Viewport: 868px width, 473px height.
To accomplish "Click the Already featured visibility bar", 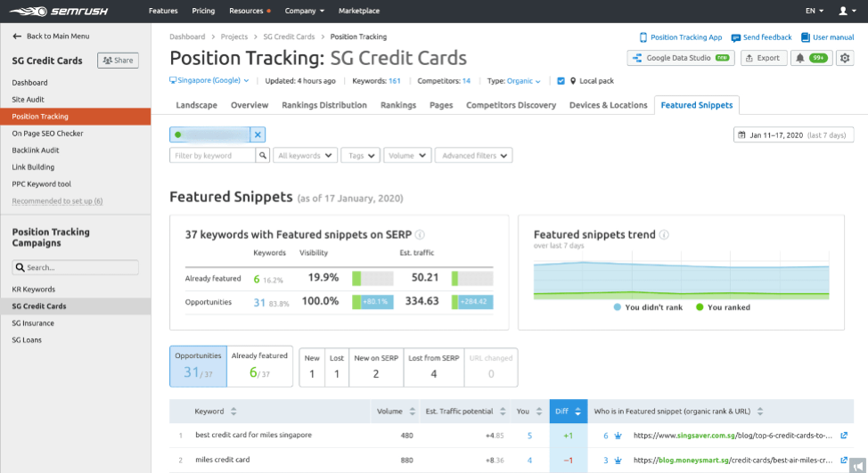I will pos(373,278).
